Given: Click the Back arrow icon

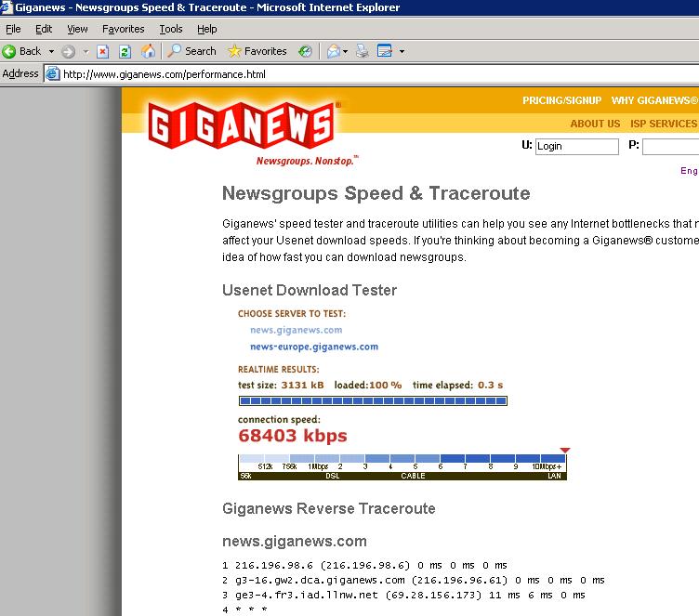Looking at the screenshot, I should 10,51.
